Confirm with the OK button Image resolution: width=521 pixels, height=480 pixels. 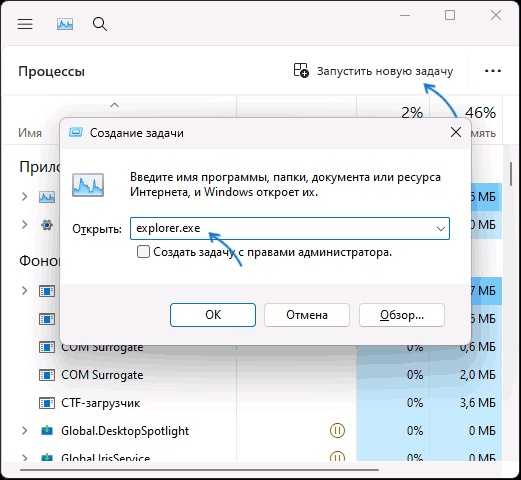213,315
